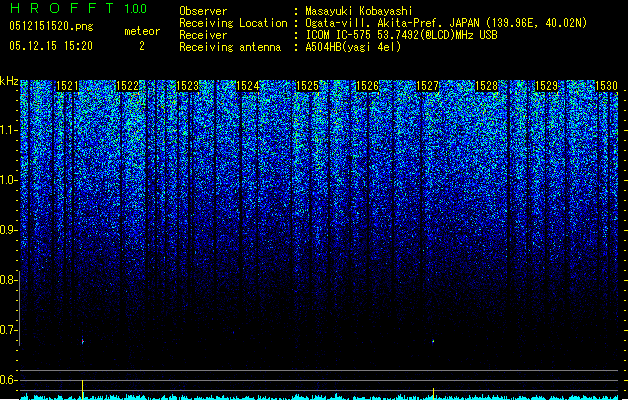Screen dimensions: 629x400
Task: Click the 0.7 kHz axis label
Action: tap(8, 330)
